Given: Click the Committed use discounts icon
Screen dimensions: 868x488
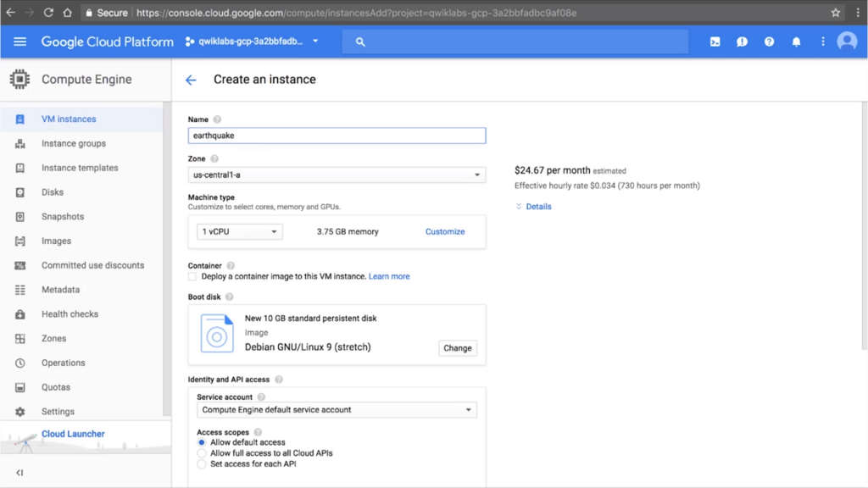Looking at the screenshot, I should coord(20,265).
